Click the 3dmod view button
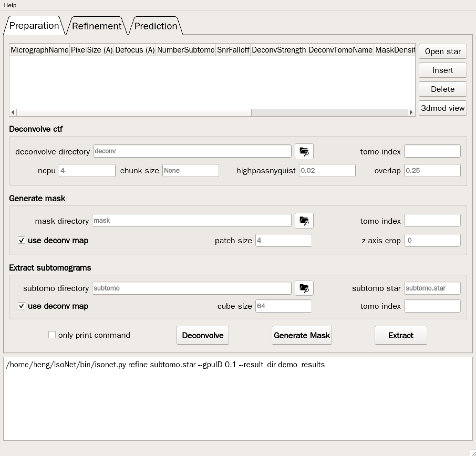Viewport: 476px width, 456px height. (x=443, y=108)
